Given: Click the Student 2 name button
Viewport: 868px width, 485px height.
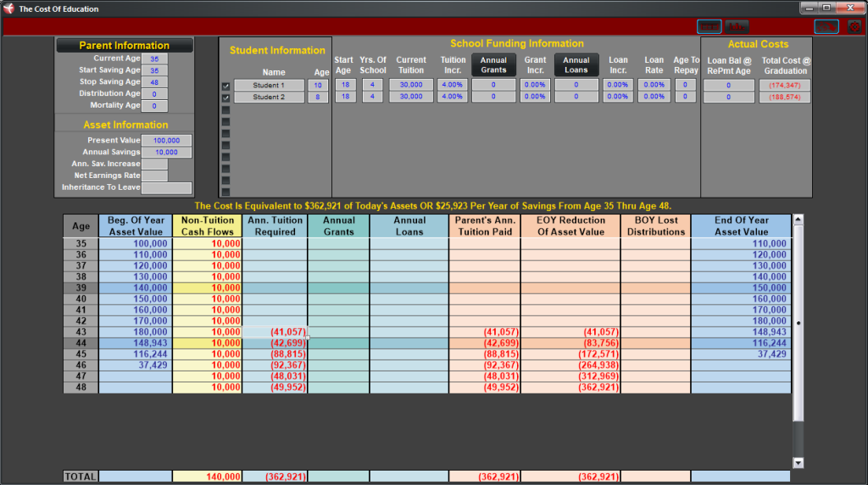Looking at the screenshot, I should coord(269,97).
